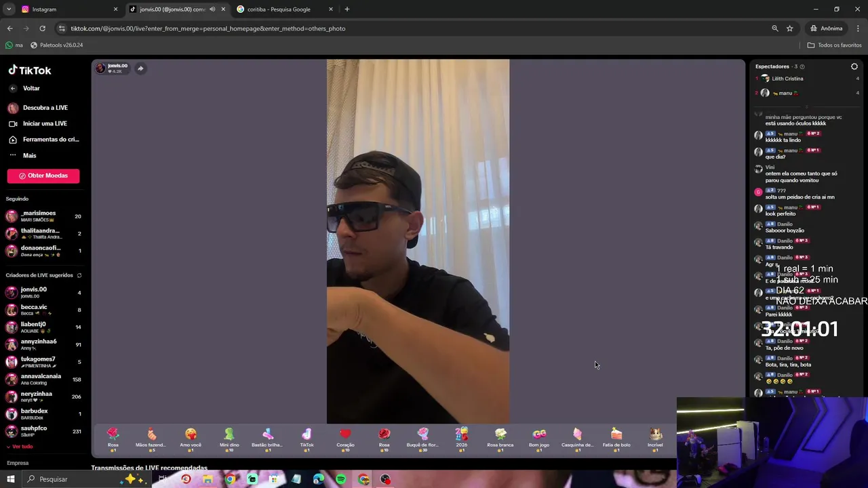
Task: Open jonvis.00 profile avatar in video header
Action: (x=100, y=68)
